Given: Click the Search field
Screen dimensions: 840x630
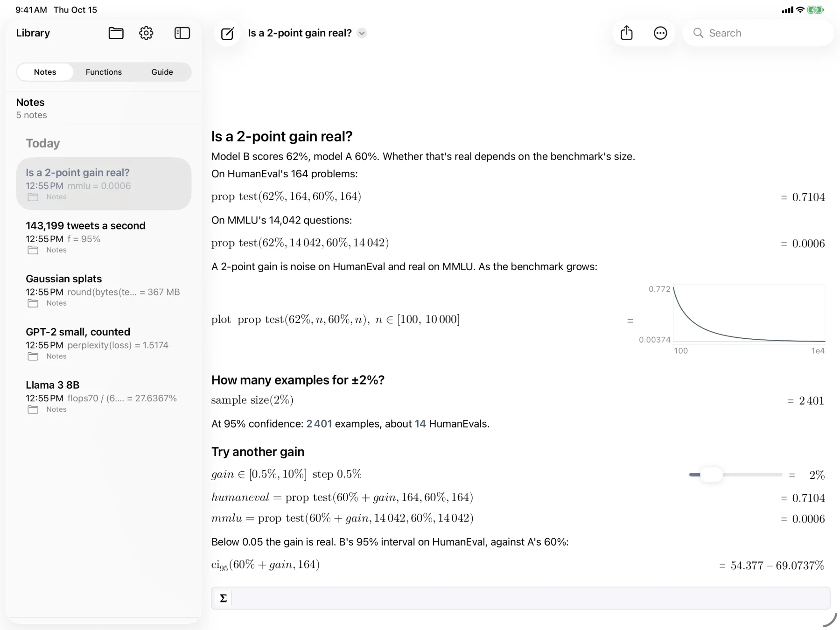Looking at the screenshot, I should [758, 33].
